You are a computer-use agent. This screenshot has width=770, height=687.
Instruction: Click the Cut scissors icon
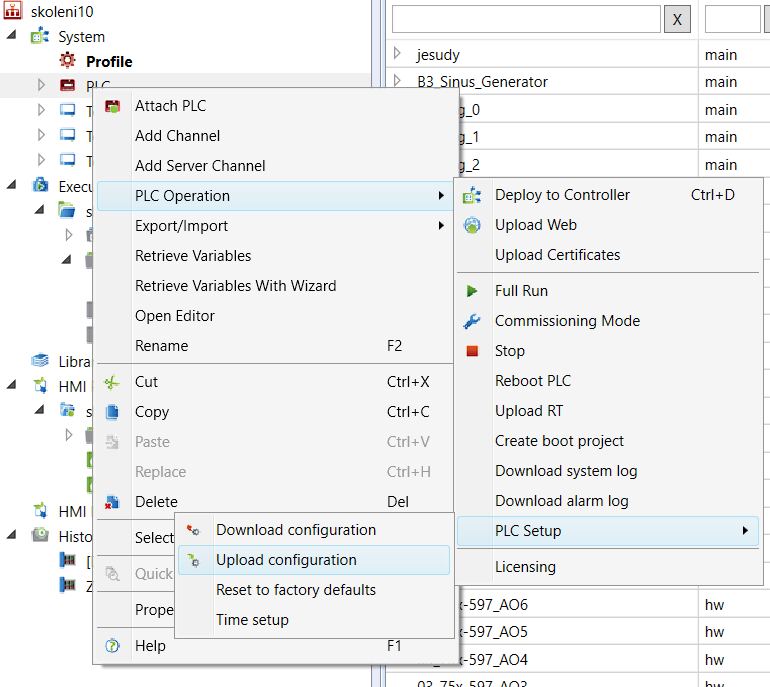coord(113,382)
